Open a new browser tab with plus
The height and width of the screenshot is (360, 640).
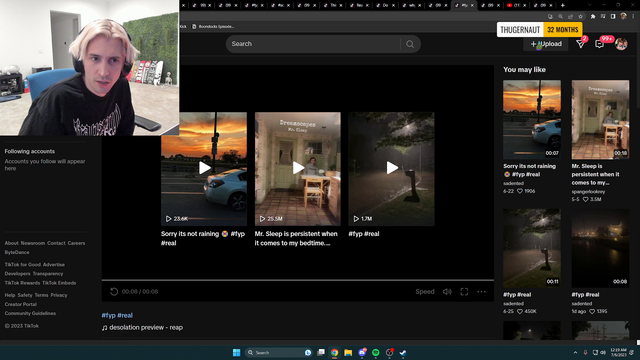click(x=562, y=5)
